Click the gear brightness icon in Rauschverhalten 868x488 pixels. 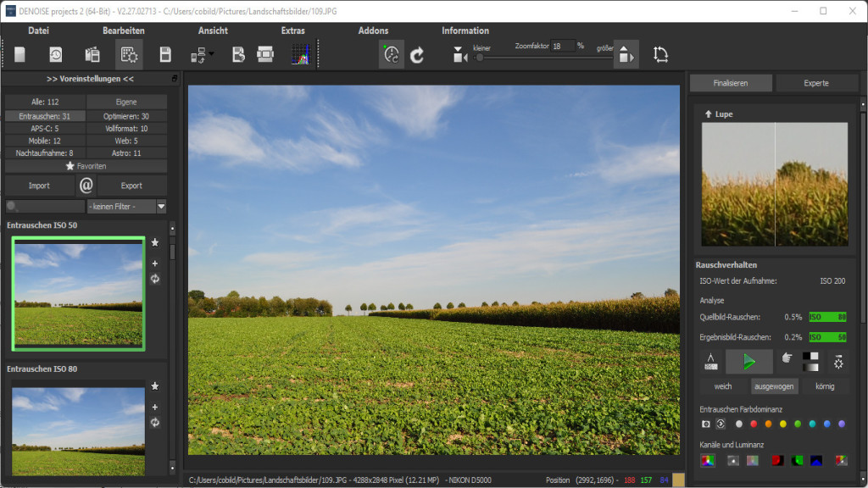pos(838,361)
